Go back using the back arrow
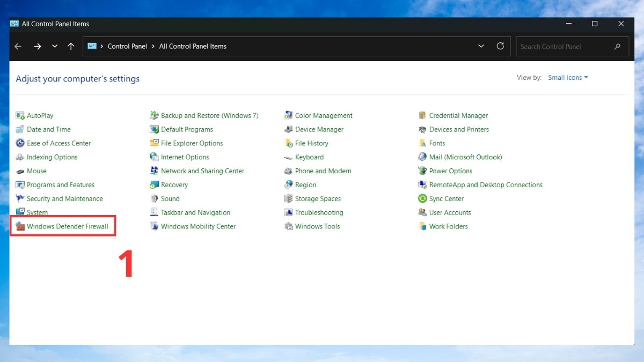 [18, 47]
